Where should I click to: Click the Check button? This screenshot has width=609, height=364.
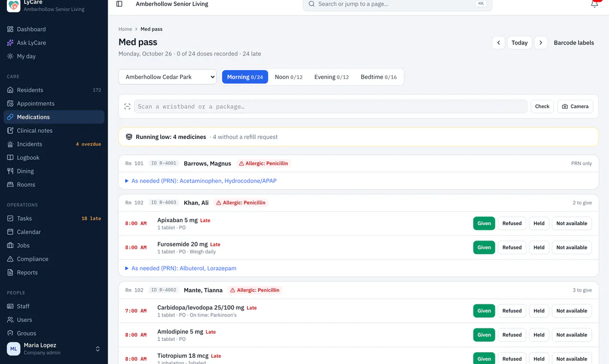tap(542, 106)
